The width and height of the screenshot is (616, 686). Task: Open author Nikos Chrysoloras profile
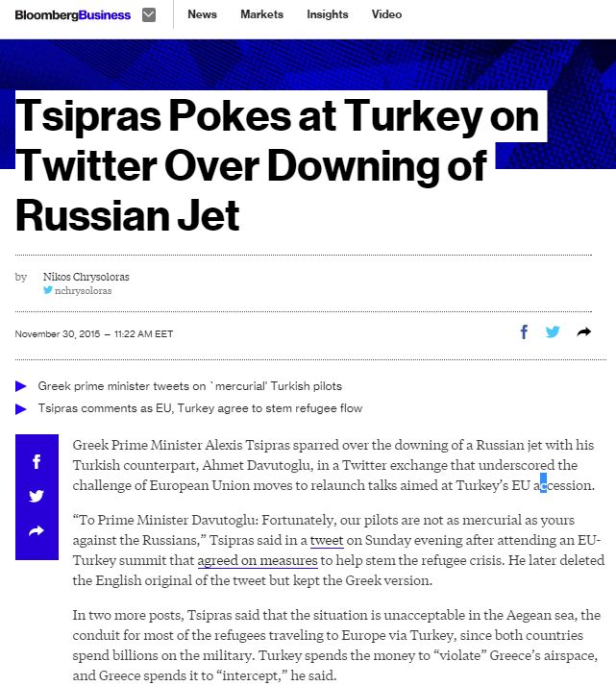(86, 277)
